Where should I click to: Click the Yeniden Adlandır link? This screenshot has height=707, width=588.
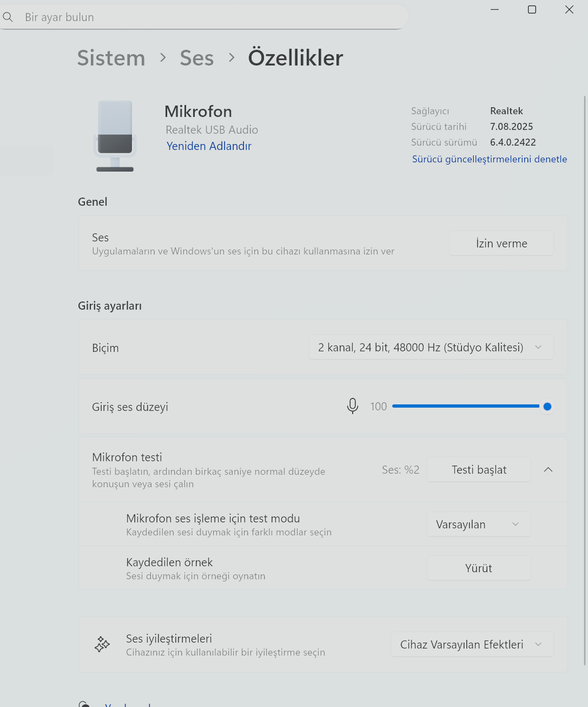(209, 146)
